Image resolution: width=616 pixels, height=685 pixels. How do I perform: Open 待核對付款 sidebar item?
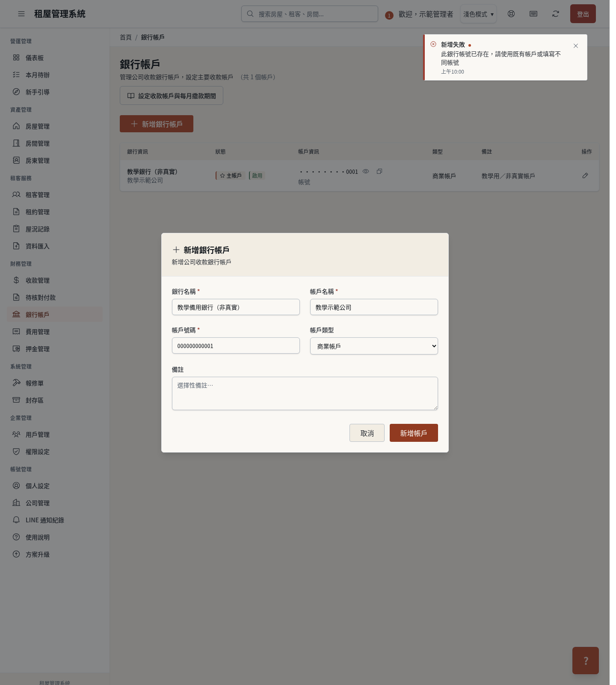(55, 298)
